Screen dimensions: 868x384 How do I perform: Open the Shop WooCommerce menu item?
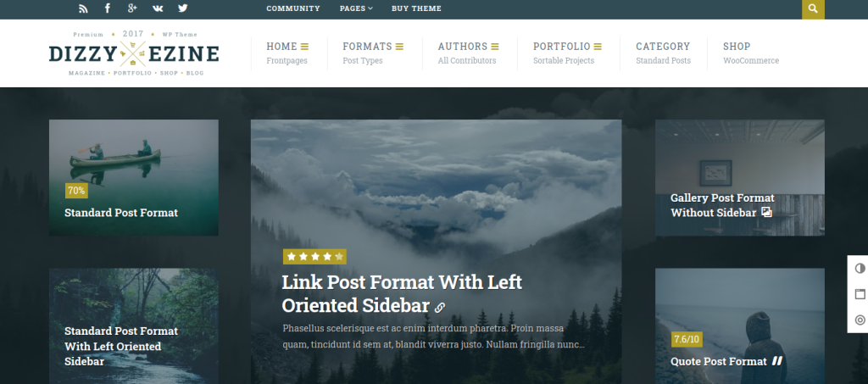[751, 53]
